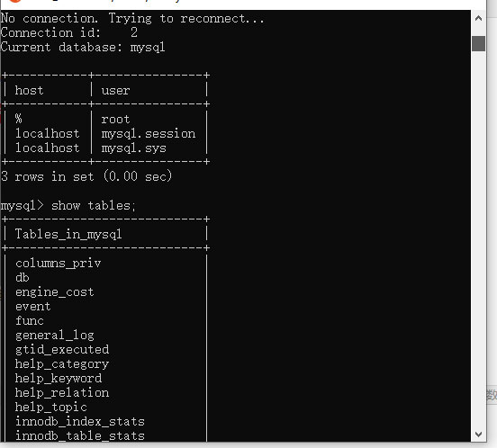This screenshot has height=448, width=497.
Task: Click the '3 rows in set' result line
Action: click(86, 176)
